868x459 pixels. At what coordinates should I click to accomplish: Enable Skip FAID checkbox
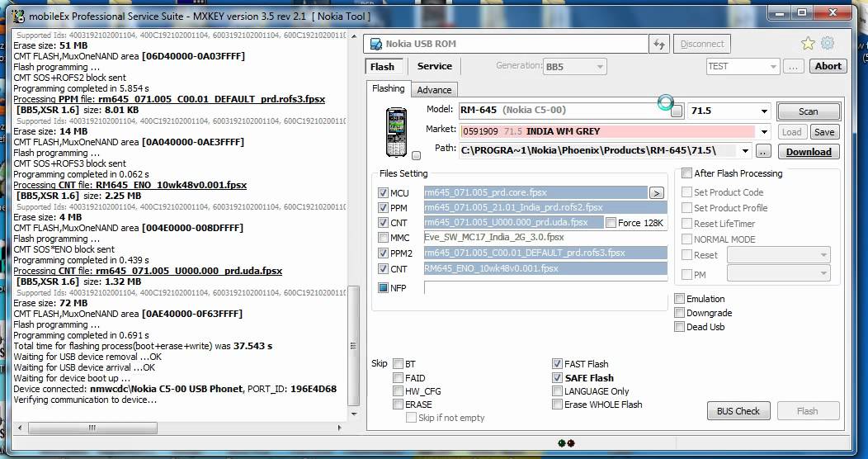[398, 377]
